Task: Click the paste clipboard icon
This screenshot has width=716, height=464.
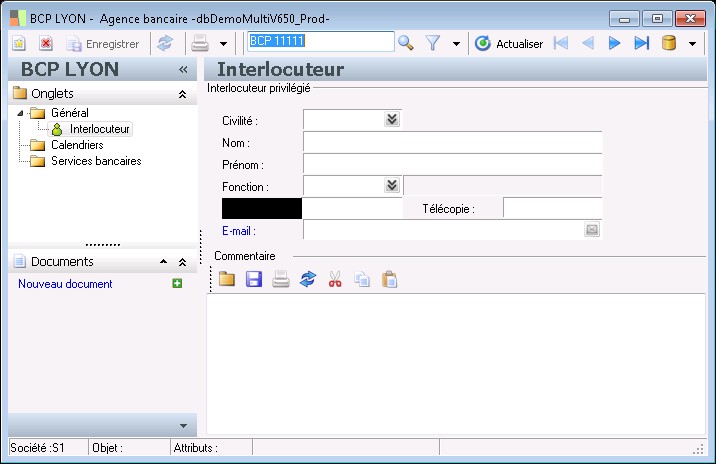Action: point(389,279)
